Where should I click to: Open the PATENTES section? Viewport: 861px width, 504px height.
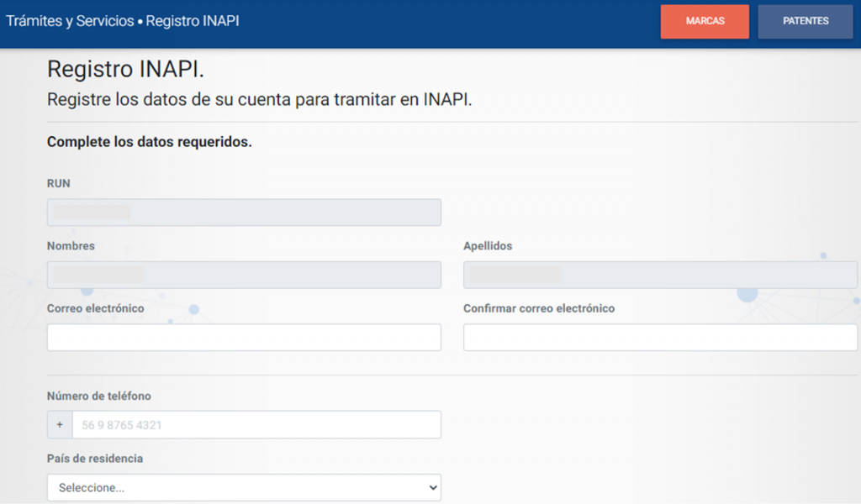point(805,22)
